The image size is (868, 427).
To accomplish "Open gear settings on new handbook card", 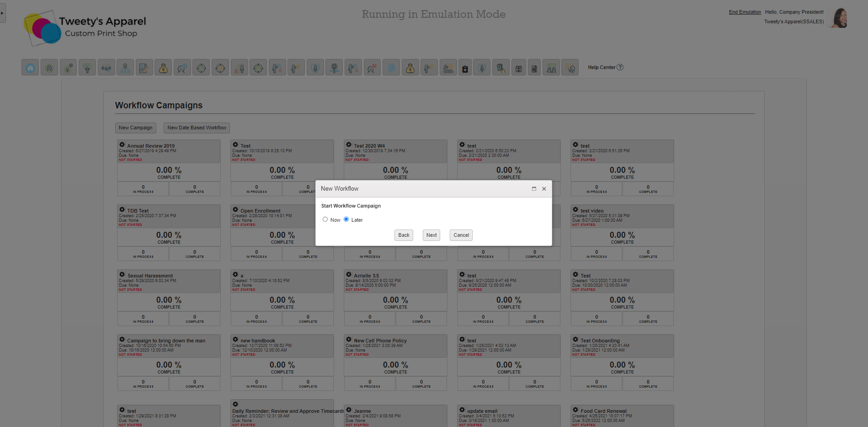I will coord(235,339).
